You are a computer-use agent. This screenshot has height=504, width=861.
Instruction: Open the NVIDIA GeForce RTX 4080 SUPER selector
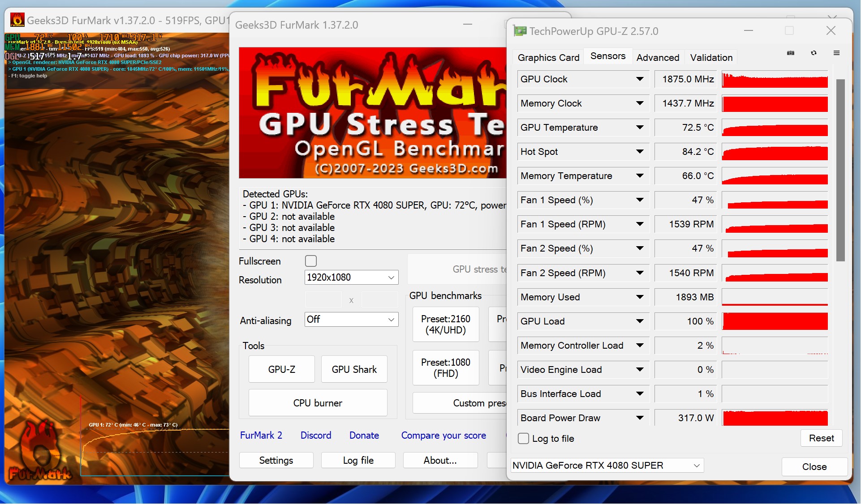[607, 466]
